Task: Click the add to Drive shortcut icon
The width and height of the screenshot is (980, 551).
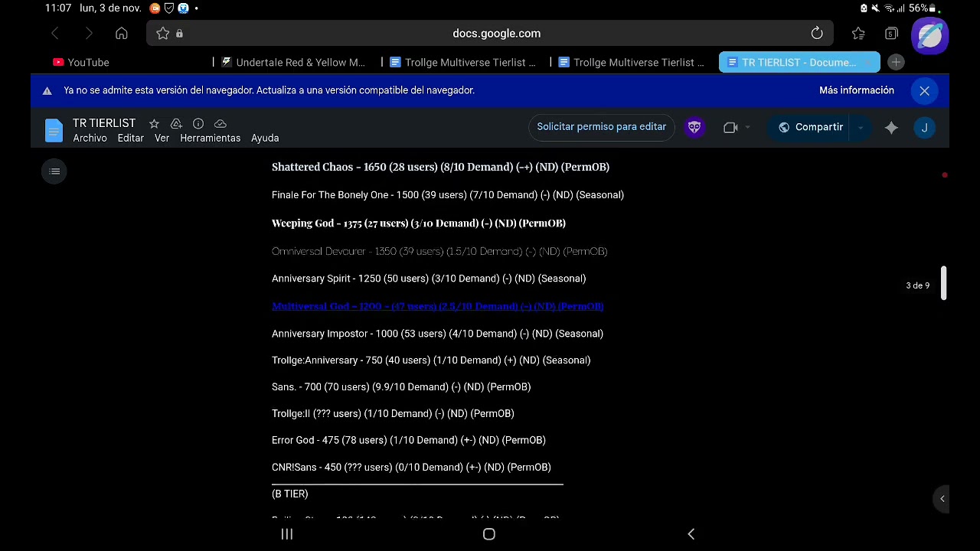Action: 176,123
